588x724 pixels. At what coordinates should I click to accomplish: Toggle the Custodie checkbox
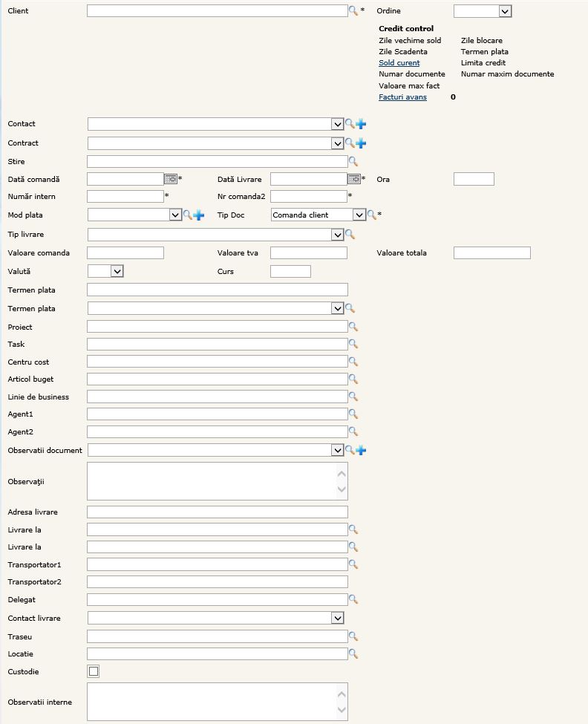pos(94,672)
